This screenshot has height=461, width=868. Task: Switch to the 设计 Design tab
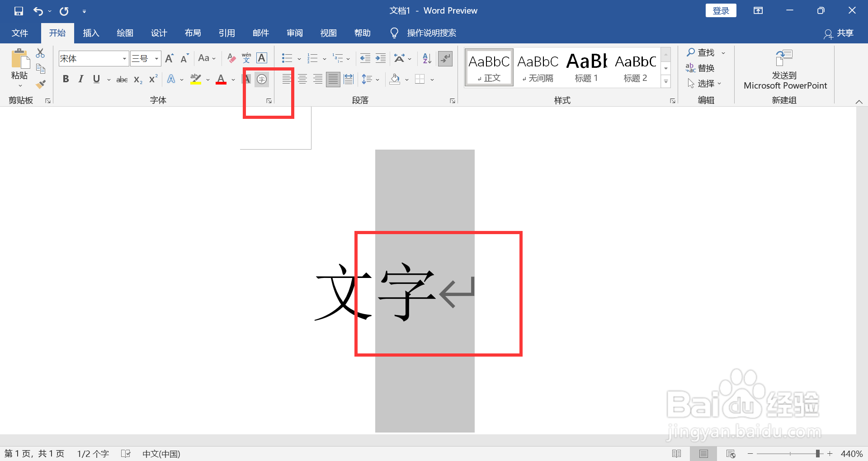(x=159, y=33)
